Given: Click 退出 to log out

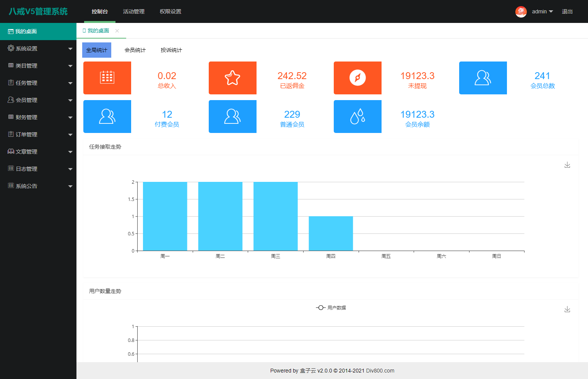Looking at the screenshot, I should point(567,11).
